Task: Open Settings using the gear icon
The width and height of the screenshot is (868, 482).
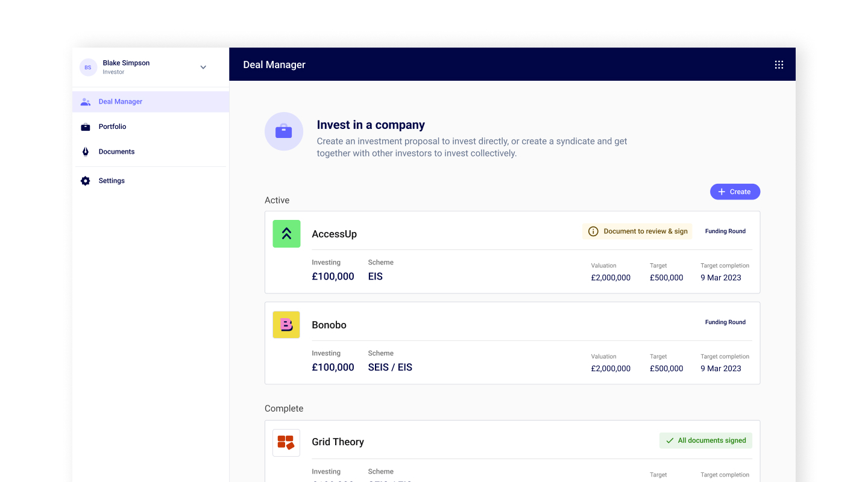Action: [x=85, y=180]
